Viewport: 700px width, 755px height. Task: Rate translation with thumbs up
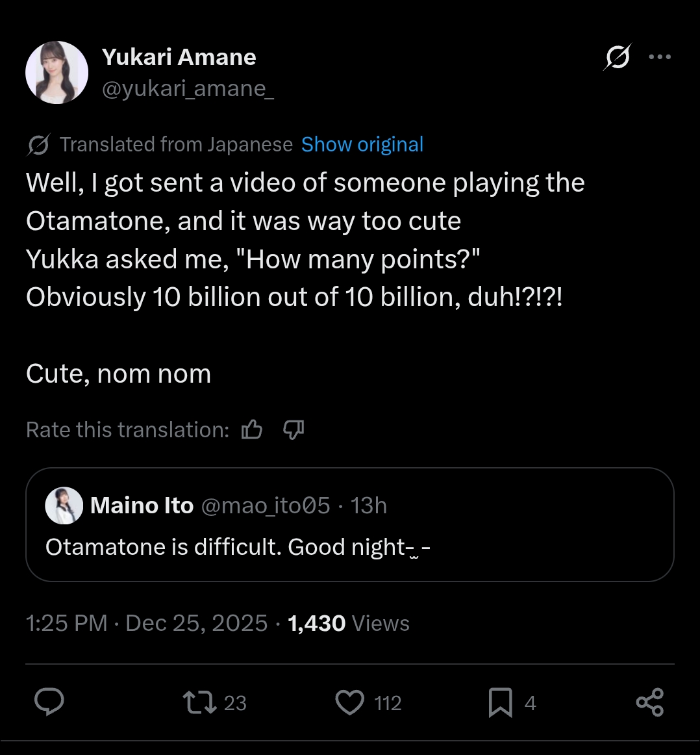[252, 429]
